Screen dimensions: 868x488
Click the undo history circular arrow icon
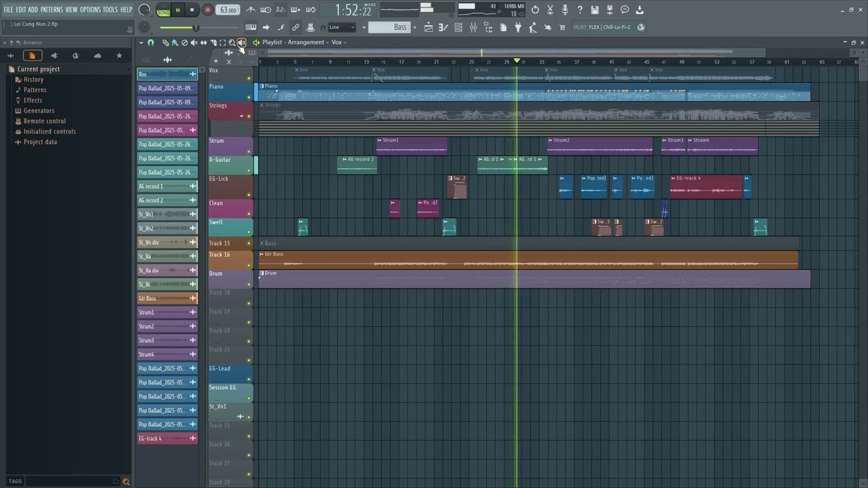point(535,9)
